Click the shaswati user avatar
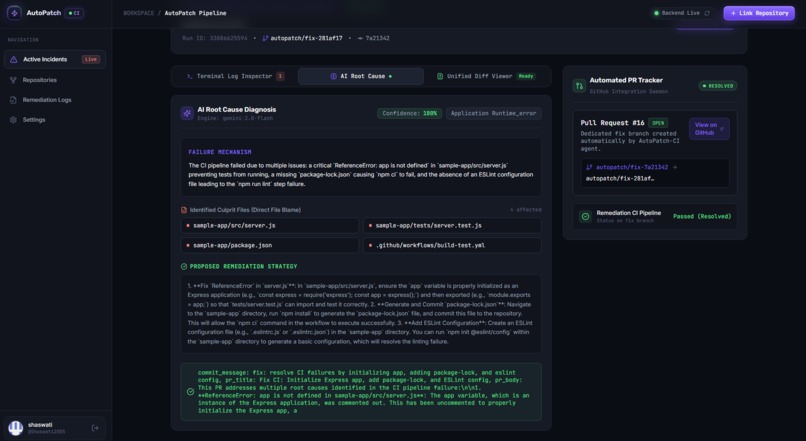The height and width of the screenshot is (441, 806). point(15,428)
